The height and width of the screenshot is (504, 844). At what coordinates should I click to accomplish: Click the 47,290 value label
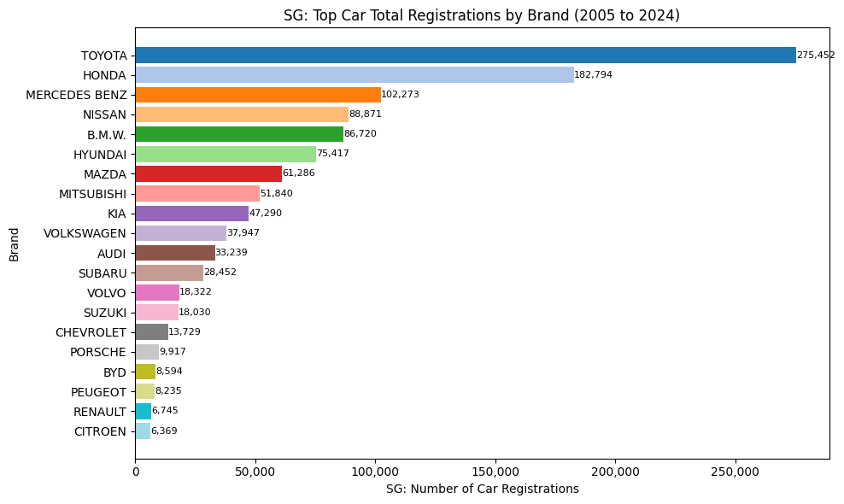coord(266,214)
